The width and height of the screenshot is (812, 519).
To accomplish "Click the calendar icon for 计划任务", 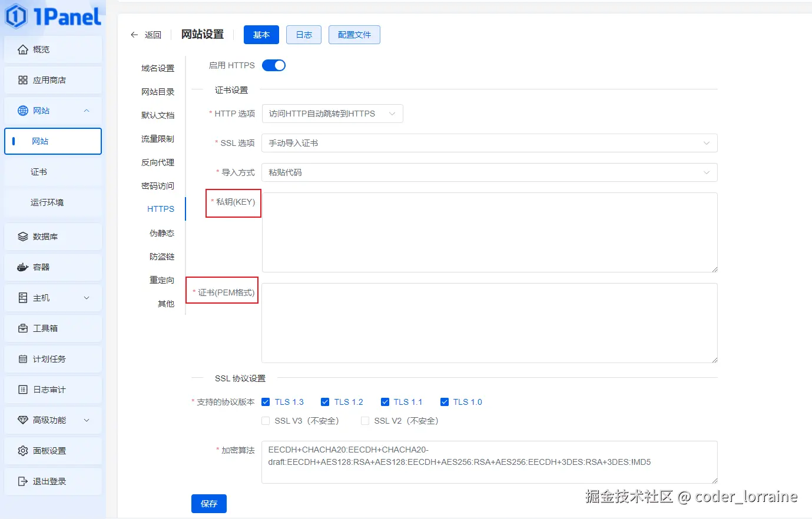I will [23, 359].
